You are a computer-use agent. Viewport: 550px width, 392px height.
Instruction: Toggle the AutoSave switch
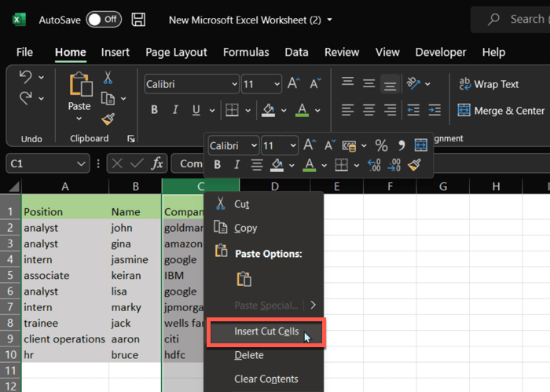104,19
